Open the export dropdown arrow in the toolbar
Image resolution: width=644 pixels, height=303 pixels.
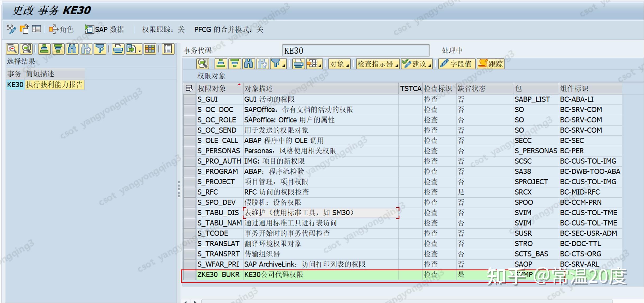point(140,50)
